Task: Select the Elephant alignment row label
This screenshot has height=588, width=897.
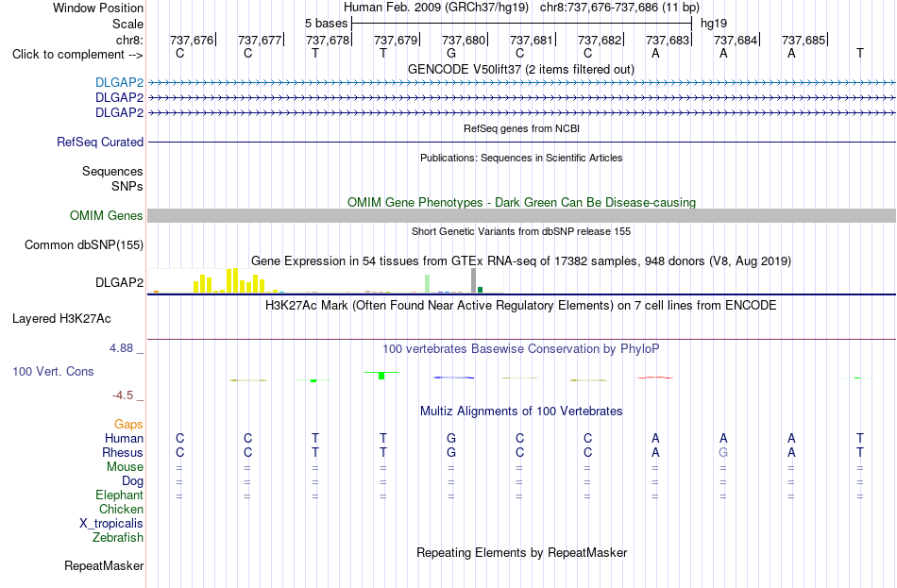Action: [x=119, y=496]
